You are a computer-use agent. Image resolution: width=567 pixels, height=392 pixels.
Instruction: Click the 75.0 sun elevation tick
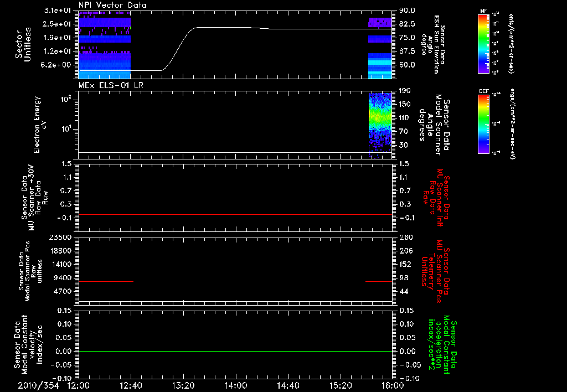[408, 38]
